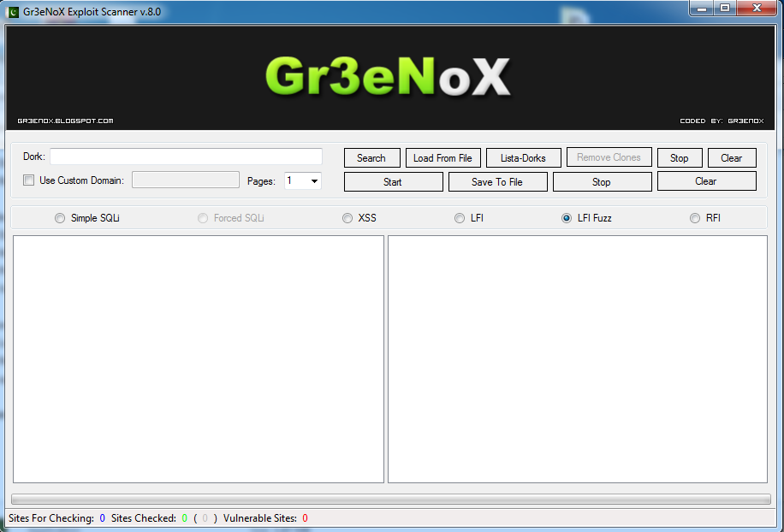Expand the Pages number dropdown
This screenshot has width=784, height=532.
click(x=314, y=180)
